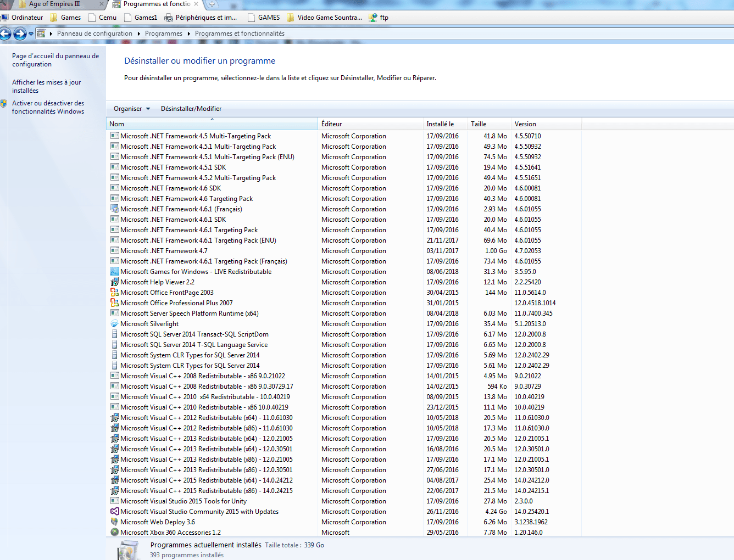Open Afficher les mises à jour installées
The image size is (734, 560).
[x=46, y=86]
